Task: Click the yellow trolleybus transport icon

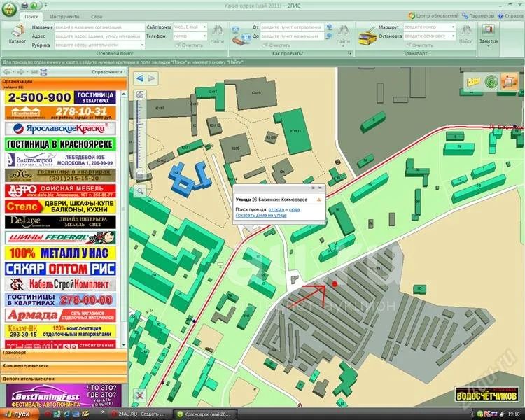Action: tap(367, 36)
